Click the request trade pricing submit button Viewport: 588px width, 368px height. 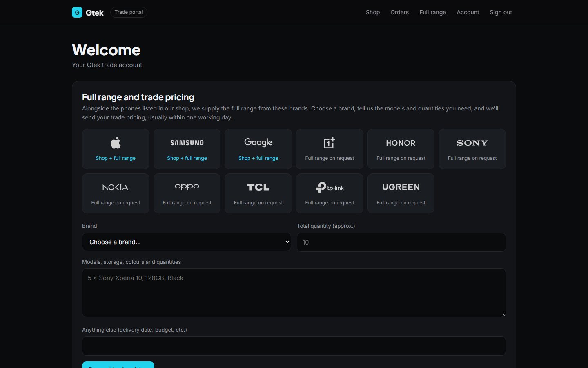click(x=118, y=365)
